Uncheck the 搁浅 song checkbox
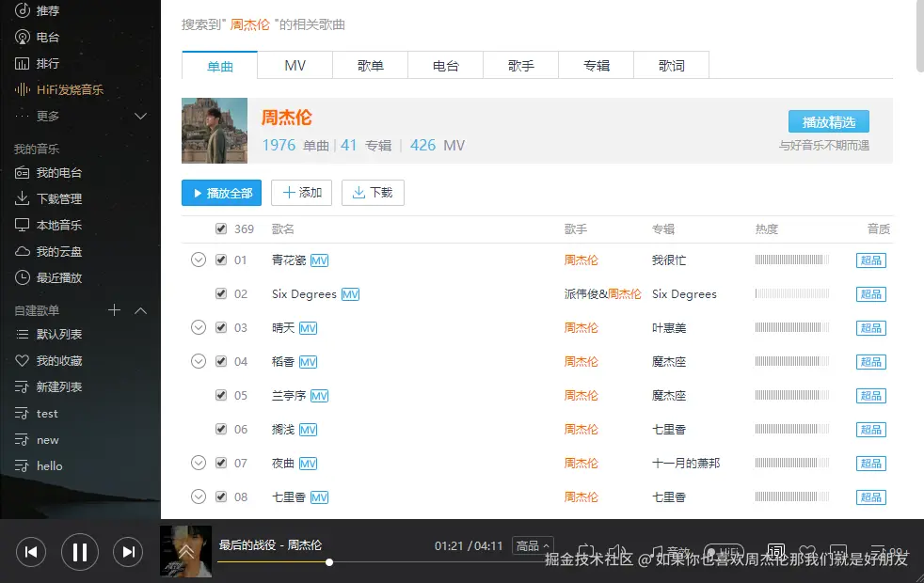 coord(220,429)
